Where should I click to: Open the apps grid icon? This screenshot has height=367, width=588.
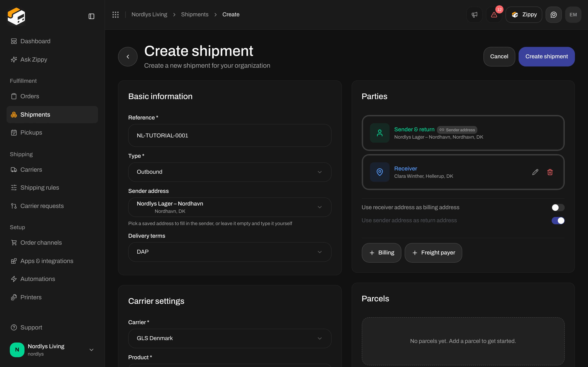tap(115, 14)
